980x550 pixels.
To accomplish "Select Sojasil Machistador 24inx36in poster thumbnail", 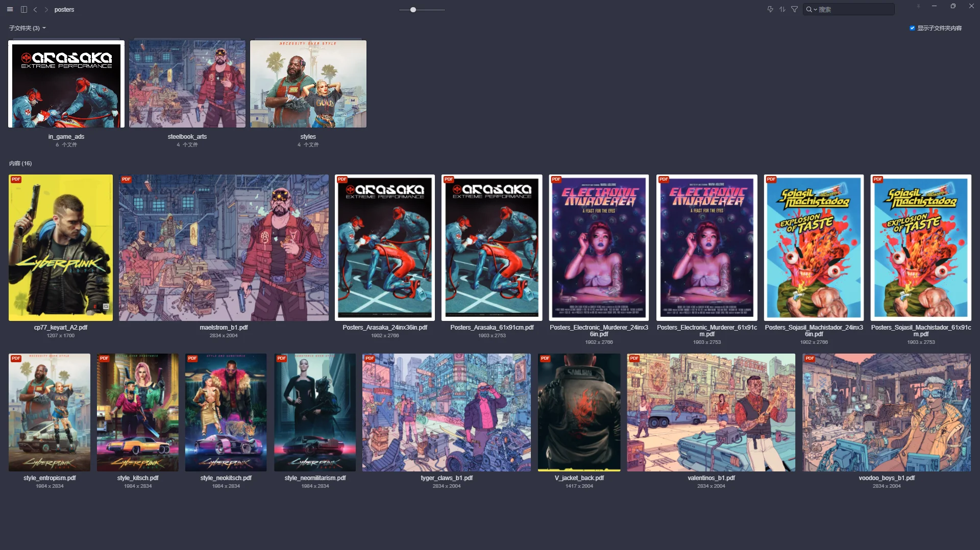I will point(814,247).
